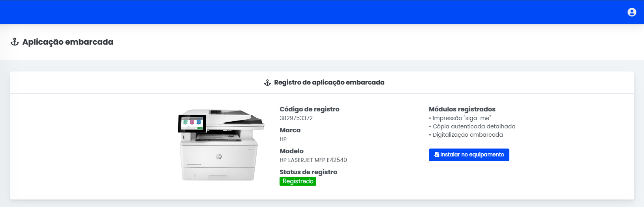
Task: Click the install icon inside the blue button
Action: 436,154
